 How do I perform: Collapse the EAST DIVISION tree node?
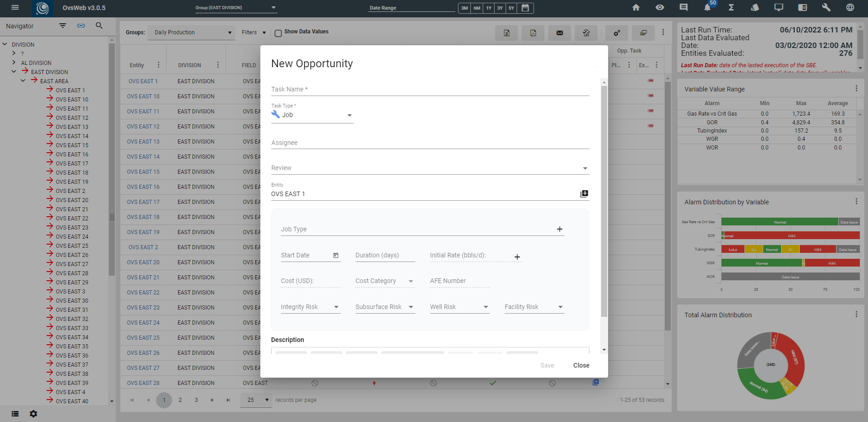pyautogui.click(x=14, y=72)
